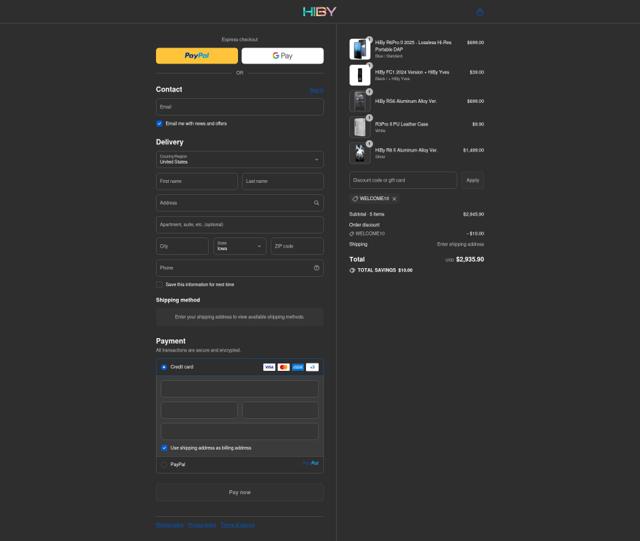This screenshot has height=541, width=640.
Task: Focus the ZIP code field
Action: pos(297,246)
